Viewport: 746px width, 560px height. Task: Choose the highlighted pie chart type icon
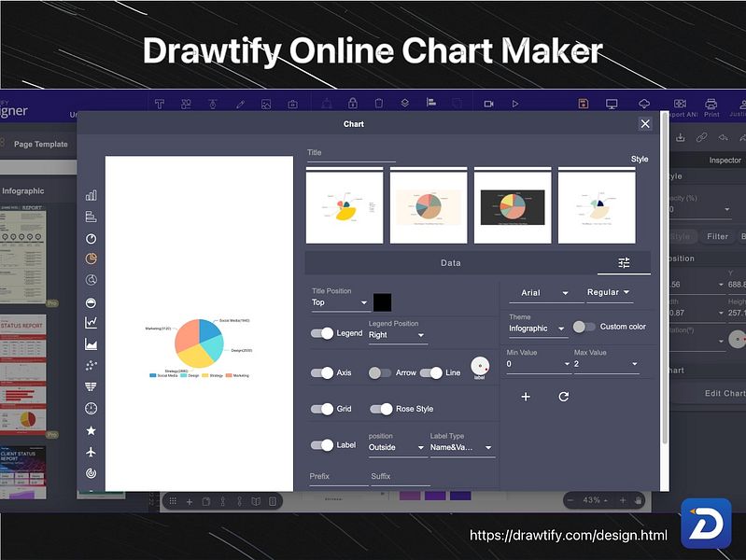point(91,259)
